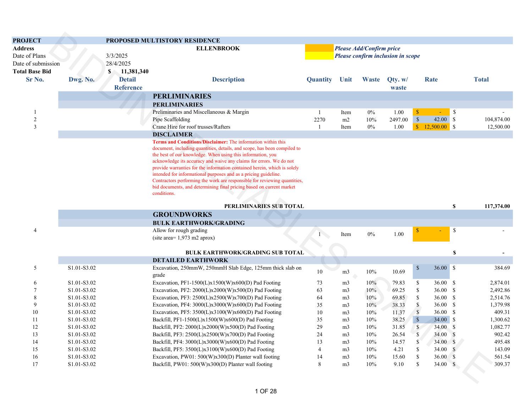Click the slab edge excavation rate 36.00

(x=431, y=271)
